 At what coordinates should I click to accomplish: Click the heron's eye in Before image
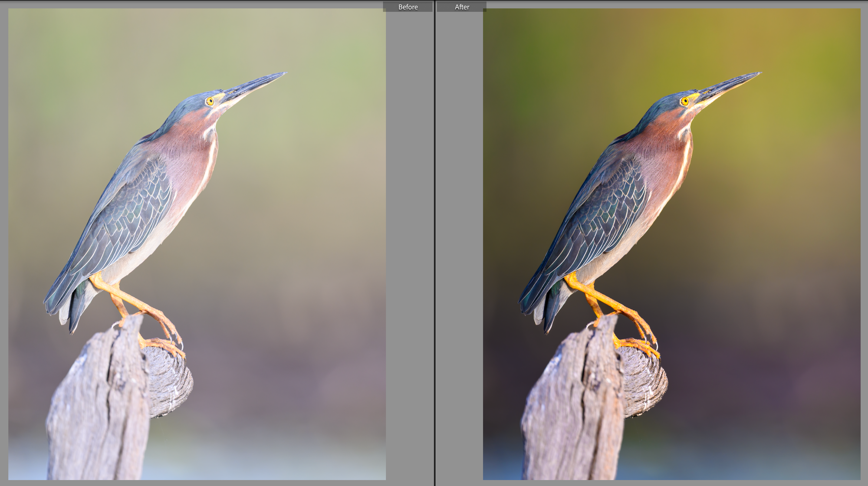click(x=210, y=101)
